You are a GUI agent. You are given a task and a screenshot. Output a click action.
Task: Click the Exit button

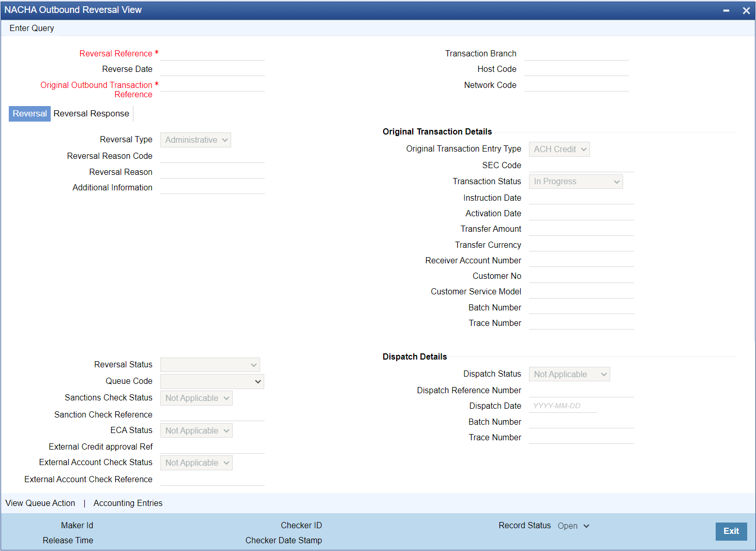point(731,531)
